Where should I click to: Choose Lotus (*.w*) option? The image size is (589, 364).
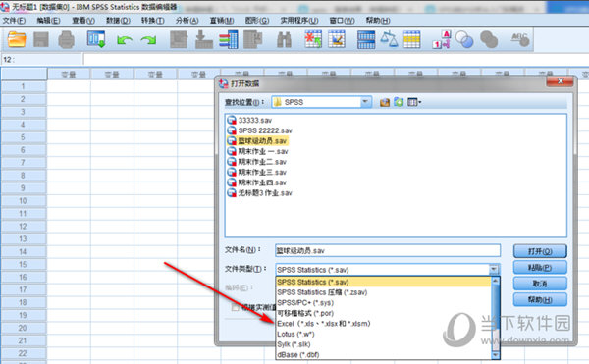coord(383,334)
